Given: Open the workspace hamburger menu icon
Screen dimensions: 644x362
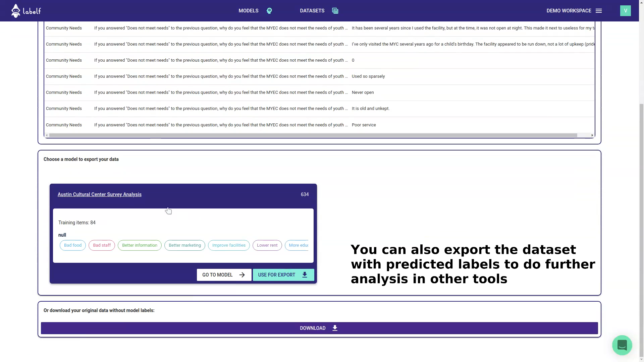Looking at the screenshot, I should pyautogui.click(x=599, y=11).
